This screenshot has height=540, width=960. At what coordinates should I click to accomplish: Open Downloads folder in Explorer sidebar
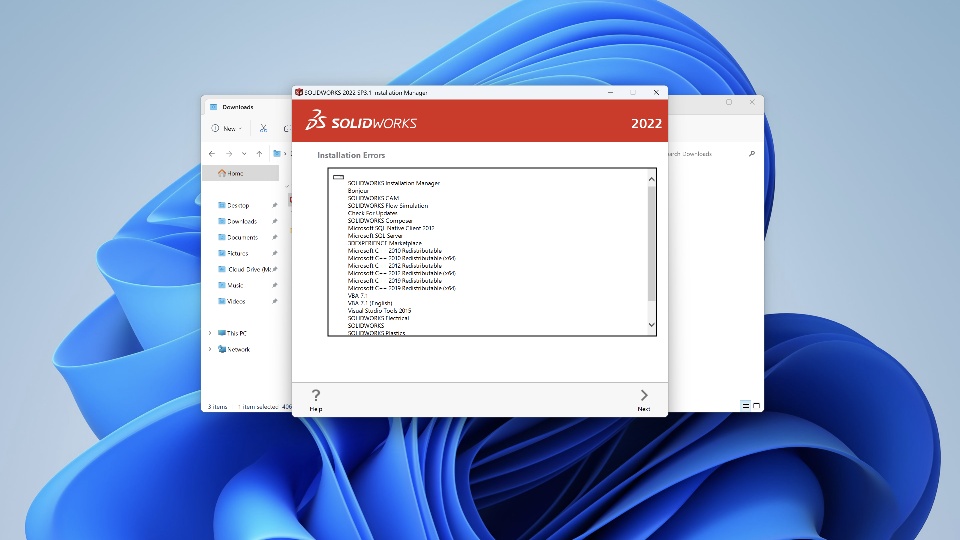[x=242, y=221]
